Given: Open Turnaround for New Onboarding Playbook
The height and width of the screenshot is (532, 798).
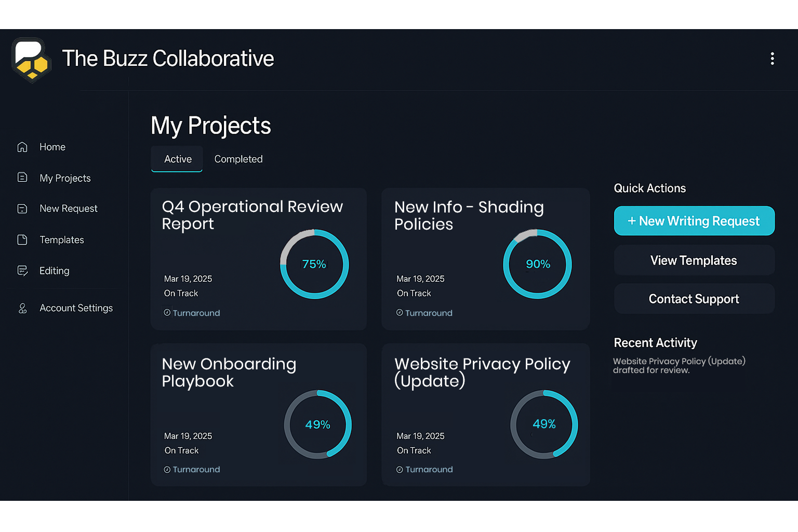Looking at the screenshot, I should click(x=166, y=469).
